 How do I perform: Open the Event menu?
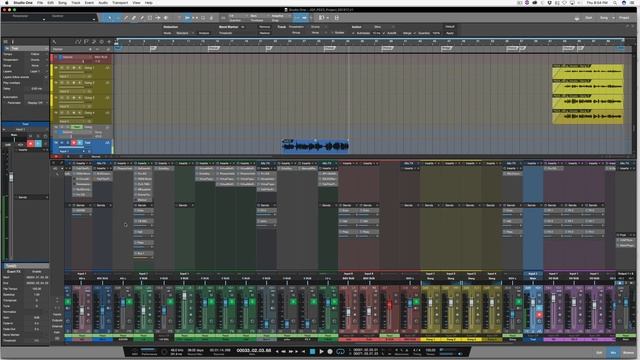pos(89,2)
